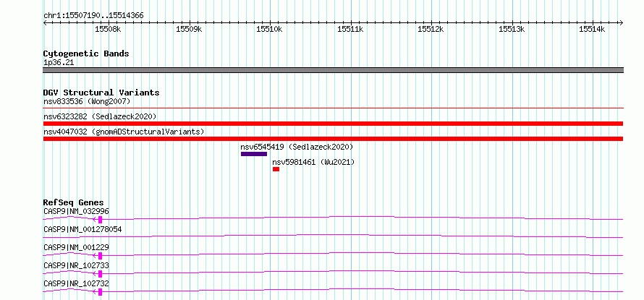This screenshot has height=300, width=644.
Task: Click the Cytogenetic Bands track title
Action: pos(86,53)
